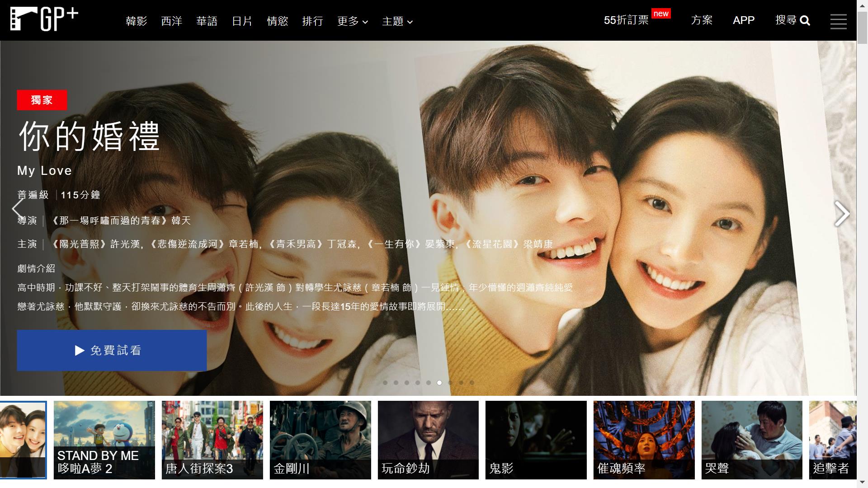Click the red 獨家 exclusive badge

coord(42,100)
